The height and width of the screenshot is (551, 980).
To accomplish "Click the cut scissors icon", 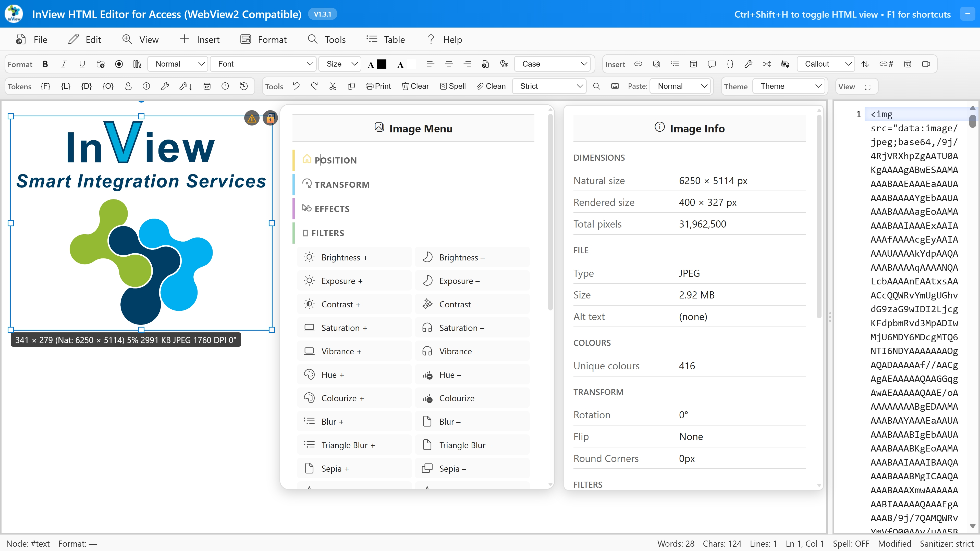I will coord(333,86).
